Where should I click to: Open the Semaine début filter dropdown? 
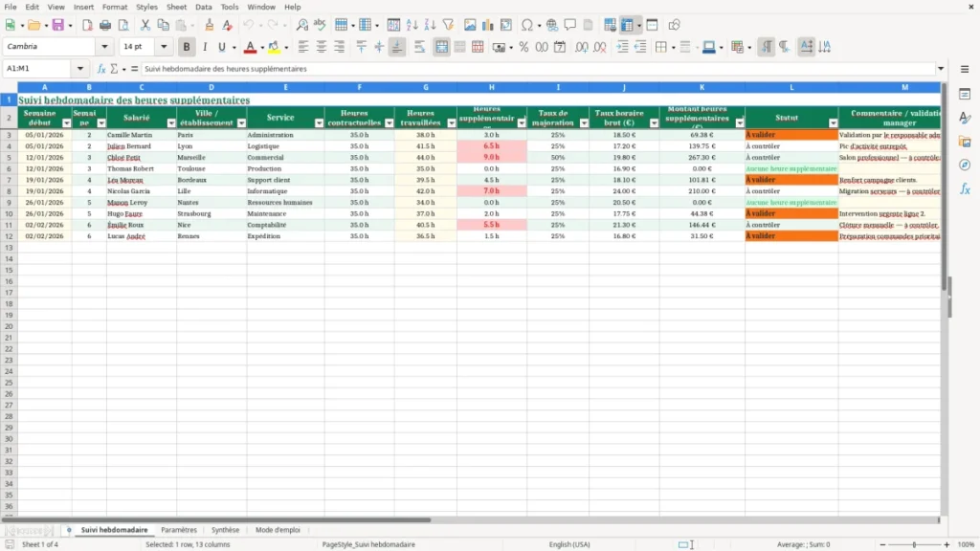click(66, 123)
